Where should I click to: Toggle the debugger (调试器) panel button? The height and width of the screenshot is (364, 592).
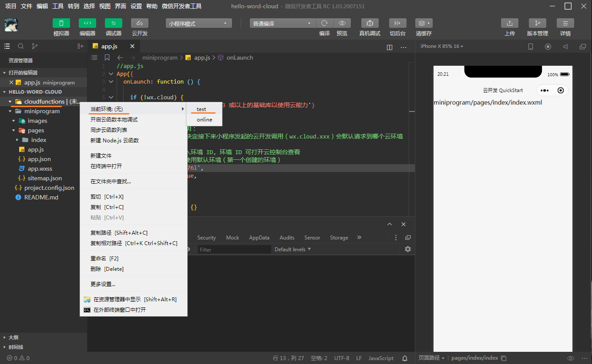[x=114, y=23]
